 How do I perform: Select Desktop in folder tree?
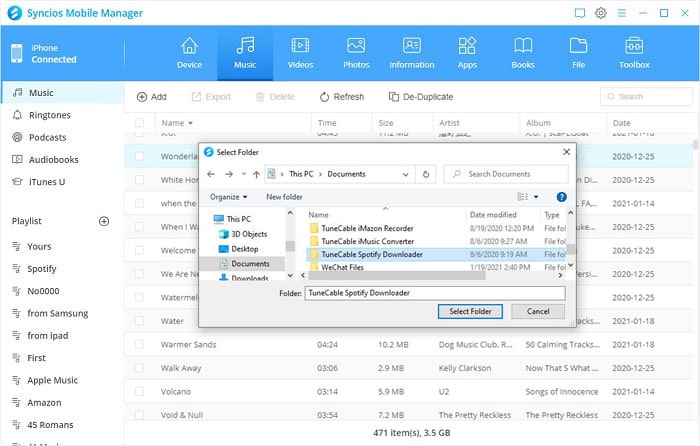245,249
